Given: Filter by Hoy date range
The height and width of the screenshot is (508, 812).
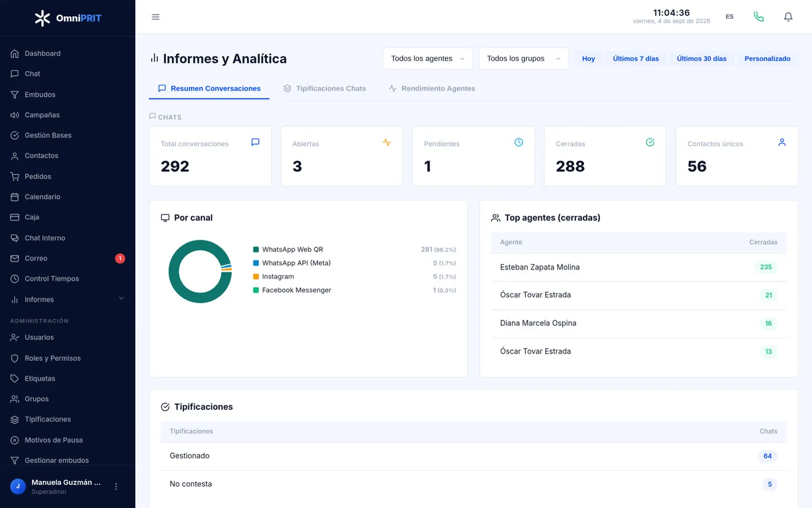Looking at the screenshot, I should pyautogui.click(x=589, y=59).
